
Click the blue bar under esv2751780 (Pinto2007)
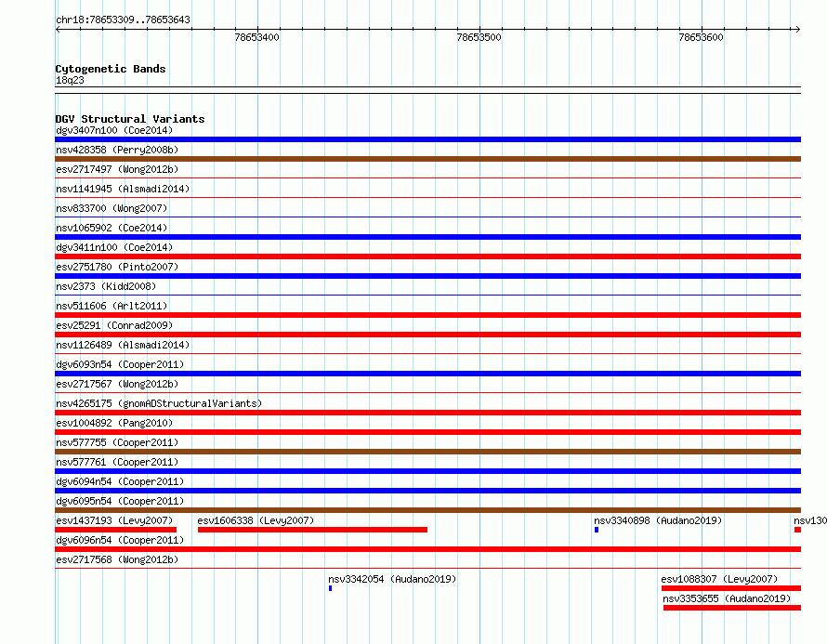pyautogui.click(x=427, y=276)
